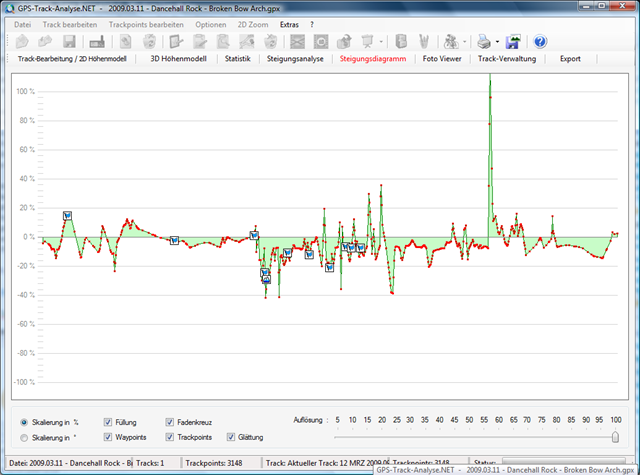The width and height of the screenshot is (640, 475).
Task: Open the Extras menu
Action: coord(289,23)
